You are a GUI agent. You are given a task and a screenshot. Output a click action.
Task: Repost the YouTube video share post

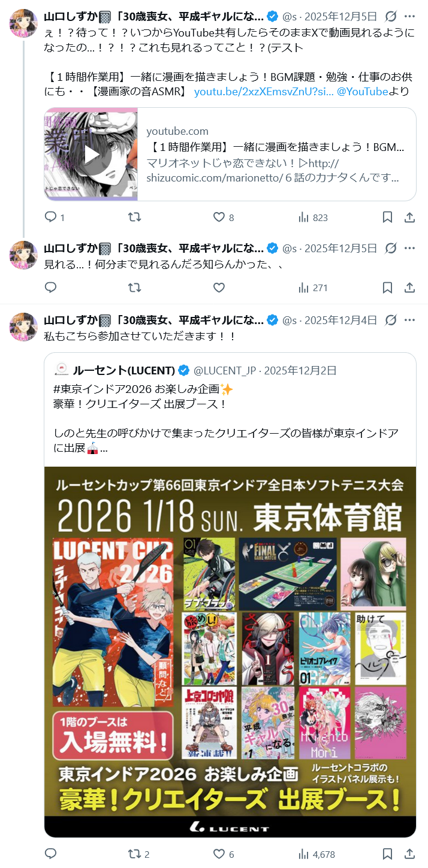coord(135,217)
